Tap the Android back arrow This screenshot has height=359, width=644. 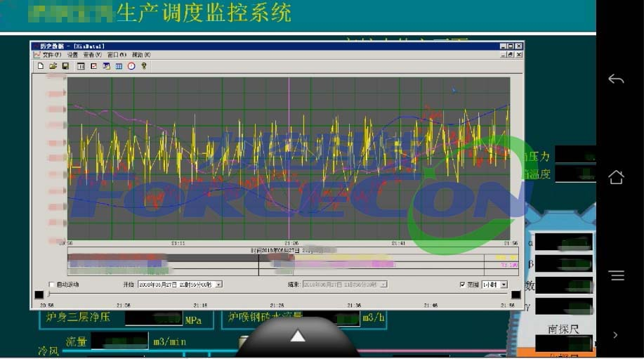(616, 79)
